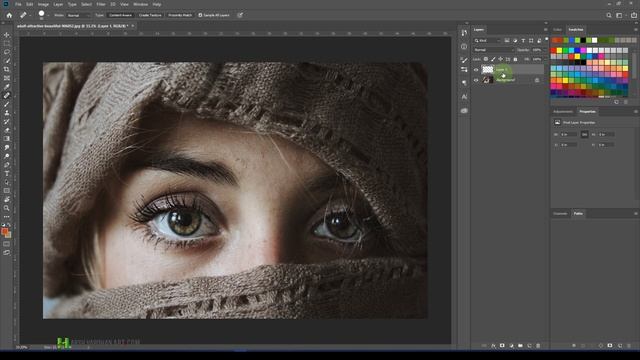This screenshot has height=360, width=640.
Task: Open the collapsed Character panel icon
Action: [x=464, y=97]
